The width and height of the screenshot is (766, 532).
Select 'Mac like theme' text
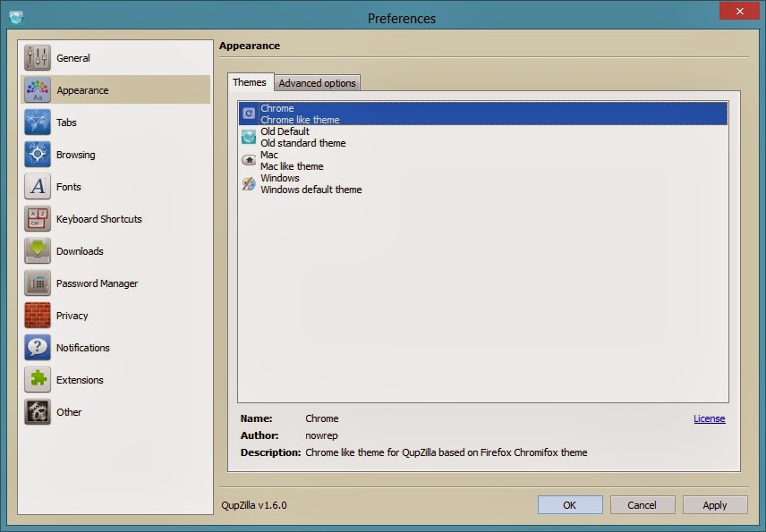(x=292, y=166)
